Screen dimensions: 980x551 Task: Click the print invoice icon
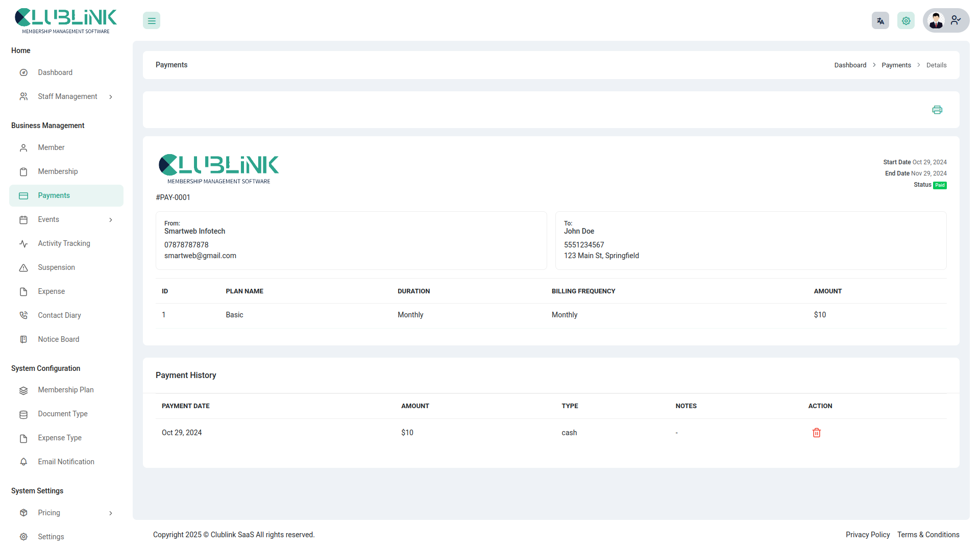[x=937, y=110]
